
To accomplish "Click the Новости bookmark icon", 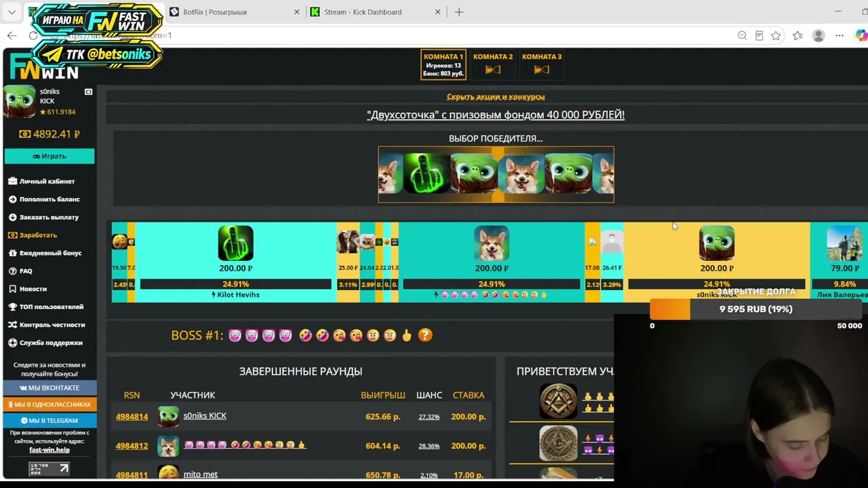I will pyautogui.click(x=12, y=289).
